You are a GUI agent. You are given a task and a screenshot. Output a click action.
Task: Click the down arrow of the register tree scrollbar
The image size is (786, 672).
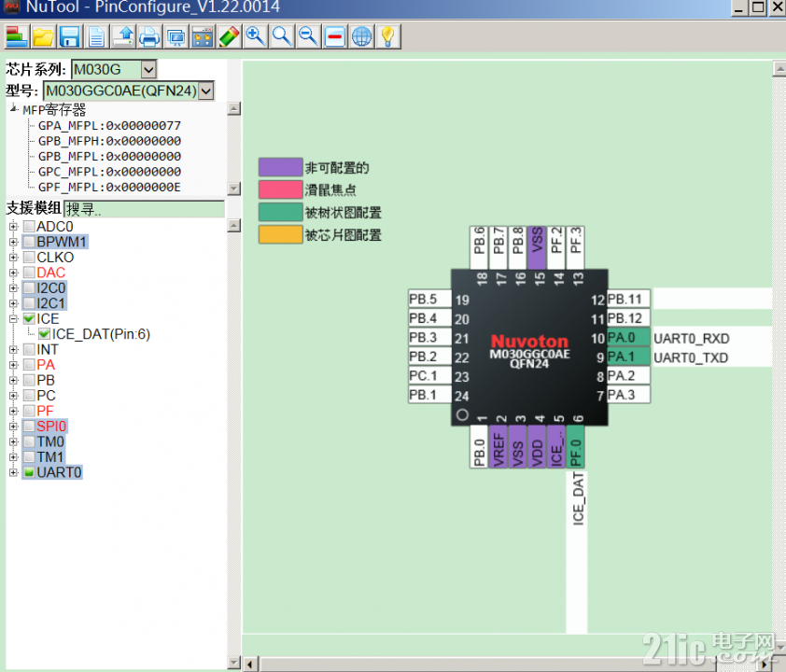click(234, 189)
